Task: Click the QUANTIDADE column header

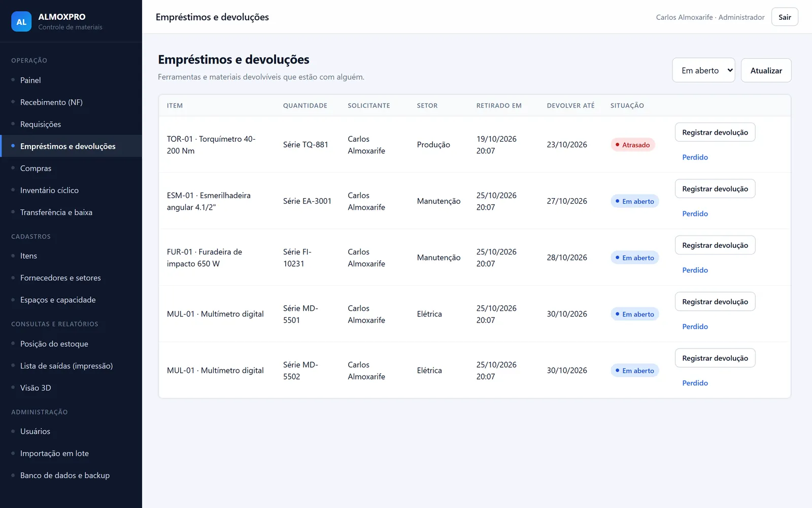Action: 305,106
